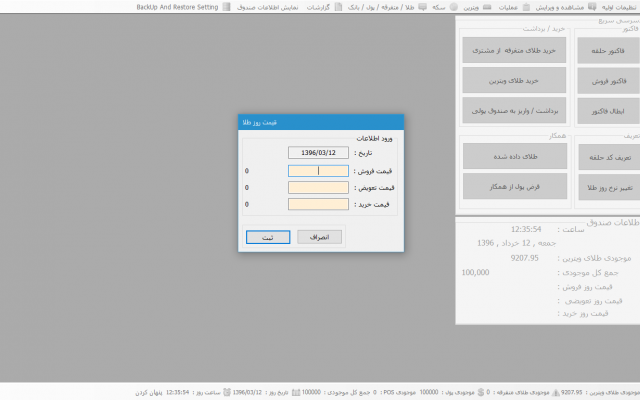Open the نمایش اطلاعات صندوق menu
Viewport: 640px width, 400px height.
(267, 7)
